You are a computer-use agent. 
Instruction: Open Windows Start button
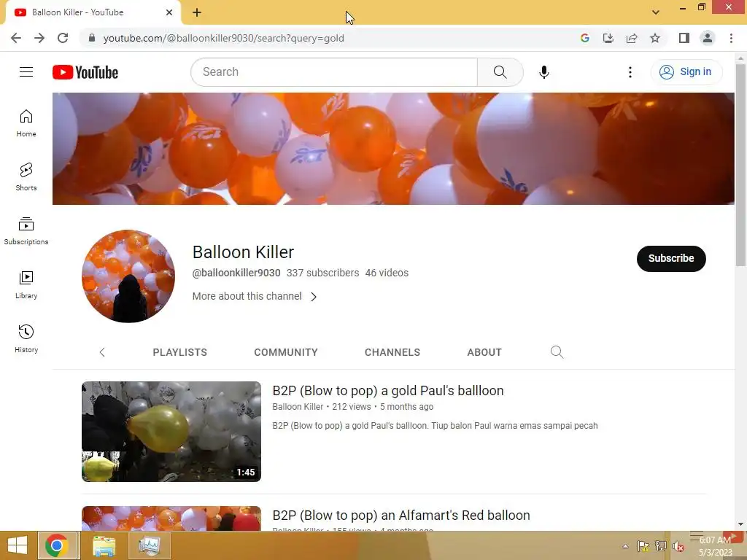tap(18, 545)
